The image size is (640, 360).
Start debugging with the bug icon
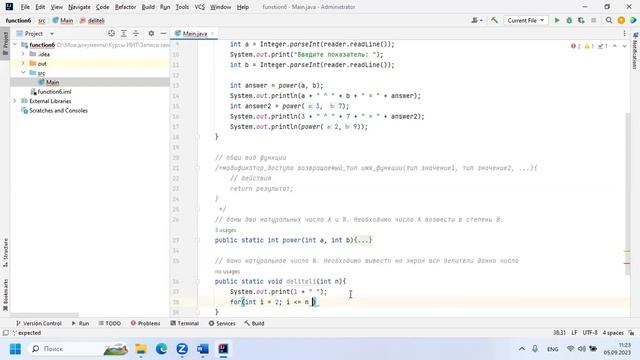(x=569, y=20)
